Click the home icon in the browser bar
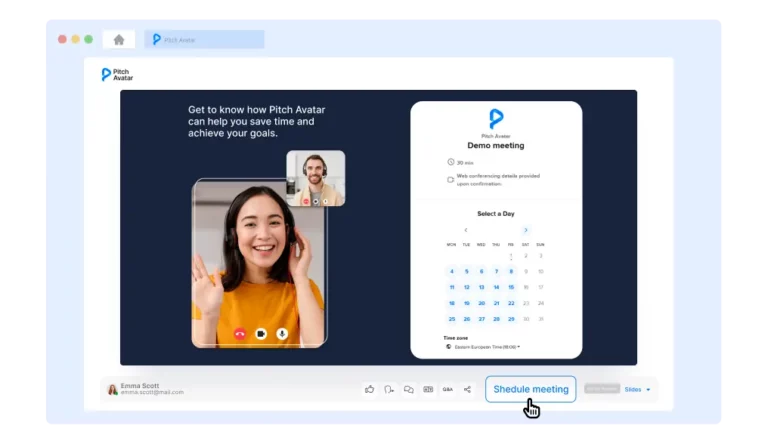The width and height of the screenshot is (768, 444). (x=119, y=40)
